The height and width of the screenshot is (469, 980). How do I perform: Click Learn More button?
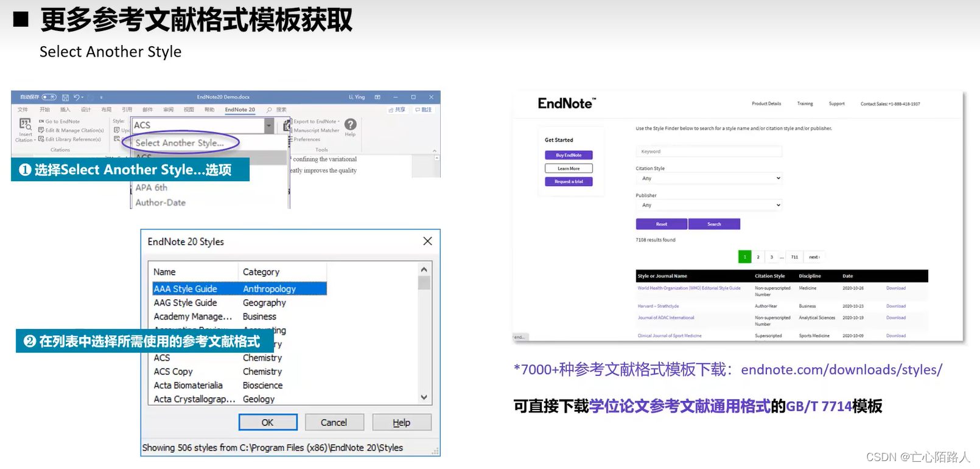(569, 168)
